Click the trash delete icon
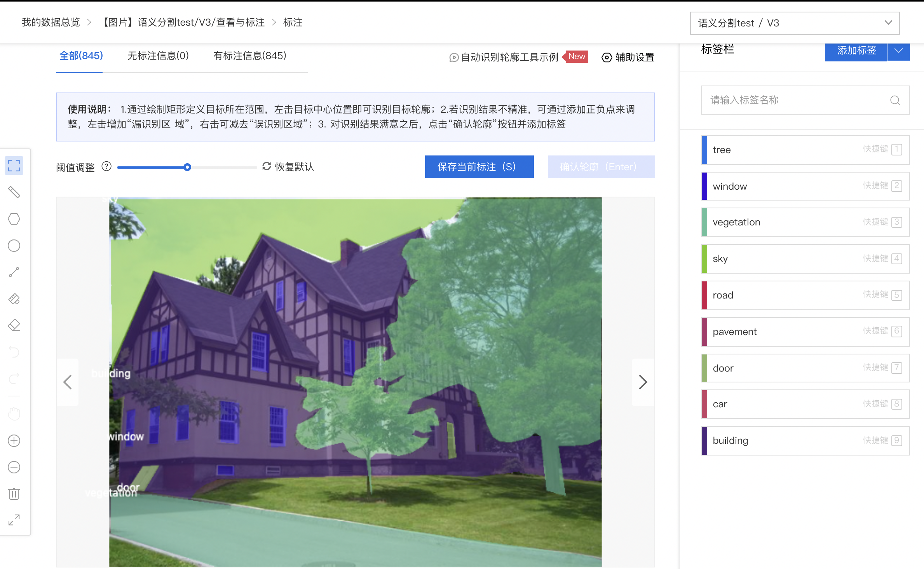The height and width of the screenshot is (569, 924). [x=14, y=494]
